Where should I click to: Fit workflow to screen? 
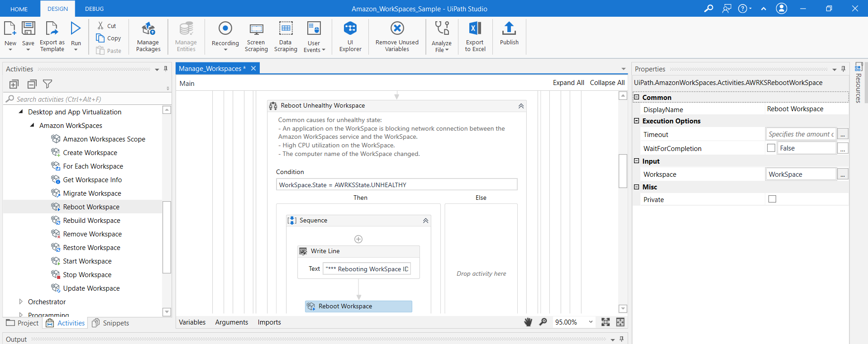606,322
